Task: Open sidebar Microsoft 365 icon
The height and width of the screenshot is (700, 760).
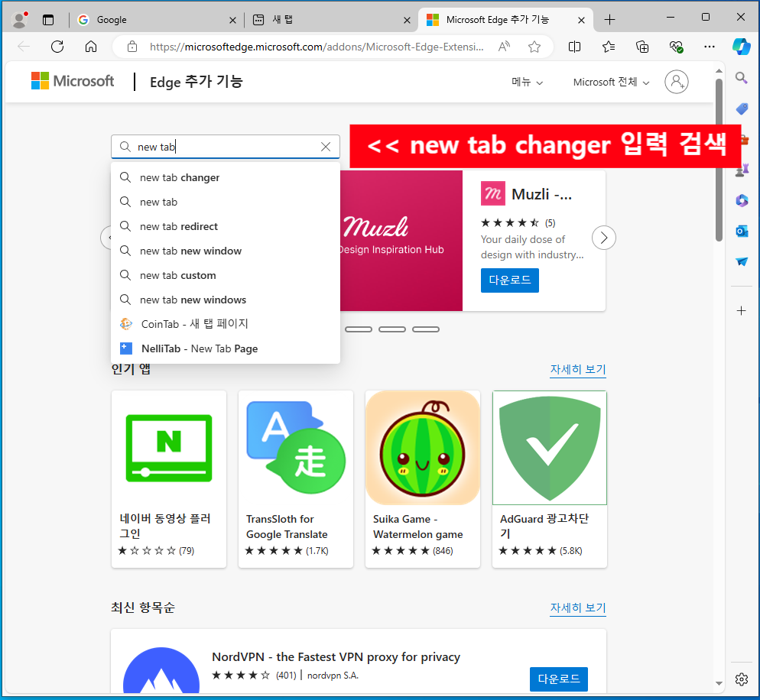Action: pos(742,200)
